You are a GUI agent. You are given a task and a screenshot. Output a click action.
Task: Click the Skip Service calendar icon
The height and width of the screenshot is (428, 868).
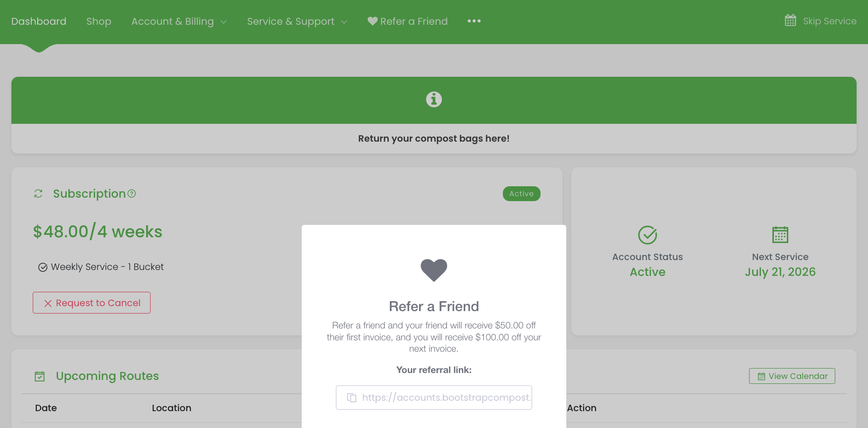(x=791, y=20)
